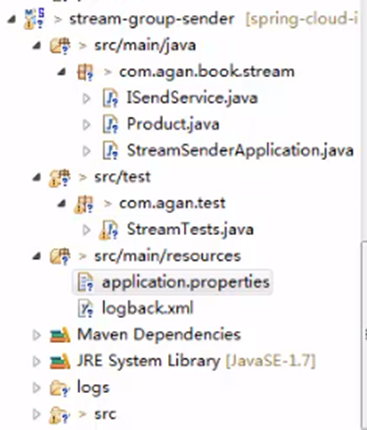Collapse the stream-group-sender project node

pos(12,19)
